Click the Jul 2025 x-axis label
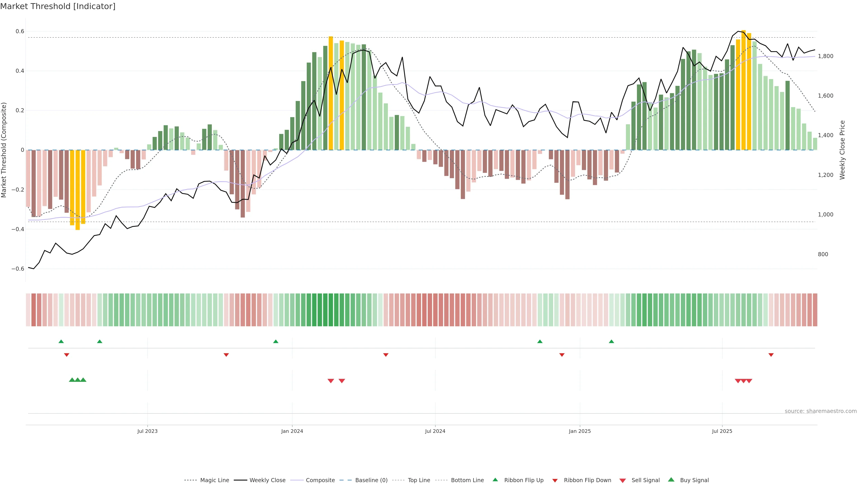 click(722, 431)
